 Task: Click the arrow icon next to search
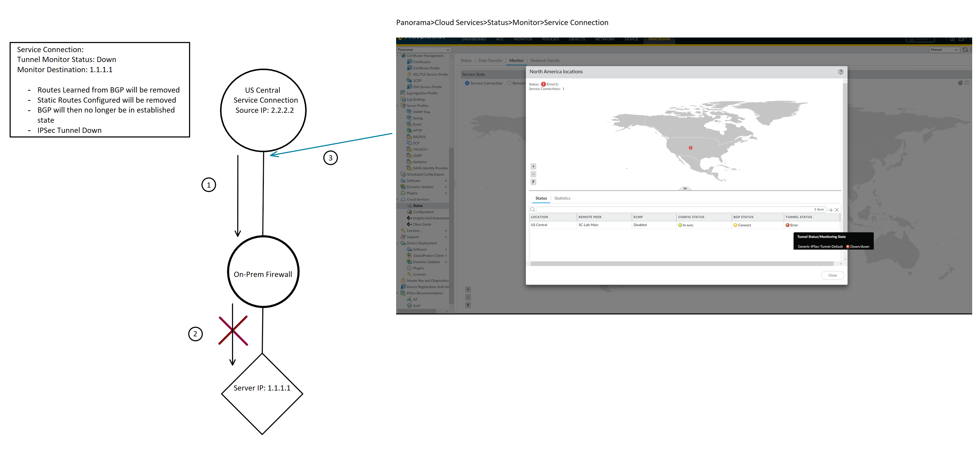[831, 210]
